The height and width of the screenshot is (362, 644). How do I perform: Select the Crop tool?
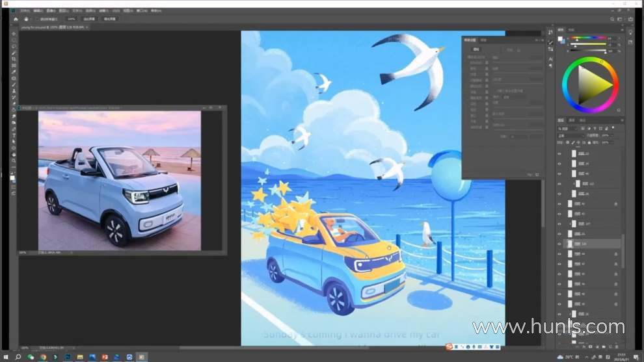[x=14, y=59]
